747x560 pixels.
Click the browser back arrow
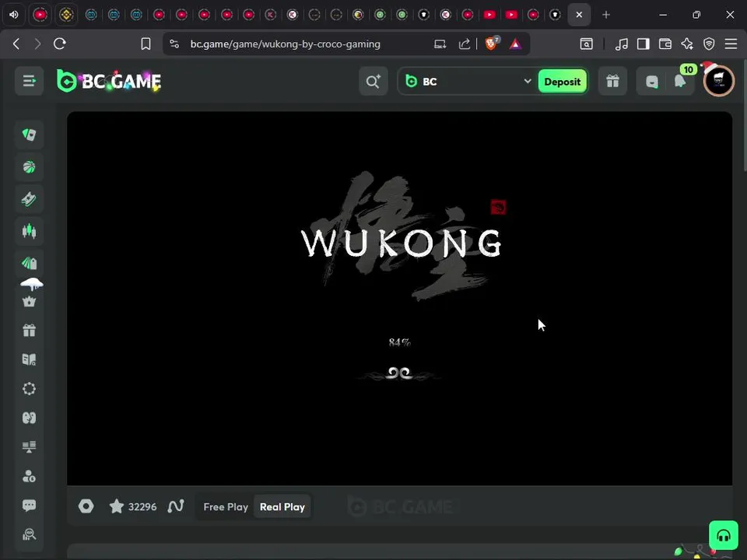click(16, 44)
